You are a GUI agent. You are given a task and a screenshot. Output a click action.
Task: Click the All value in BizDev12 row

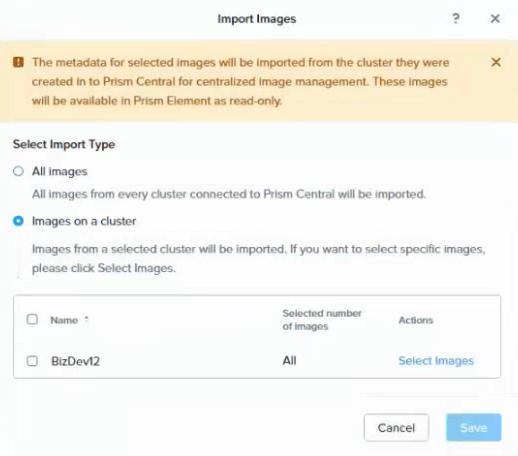289,361
